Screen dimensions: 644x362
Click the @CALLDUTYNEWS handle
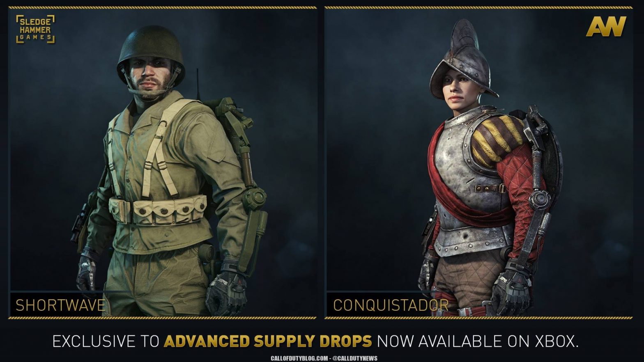click(355, 358)
